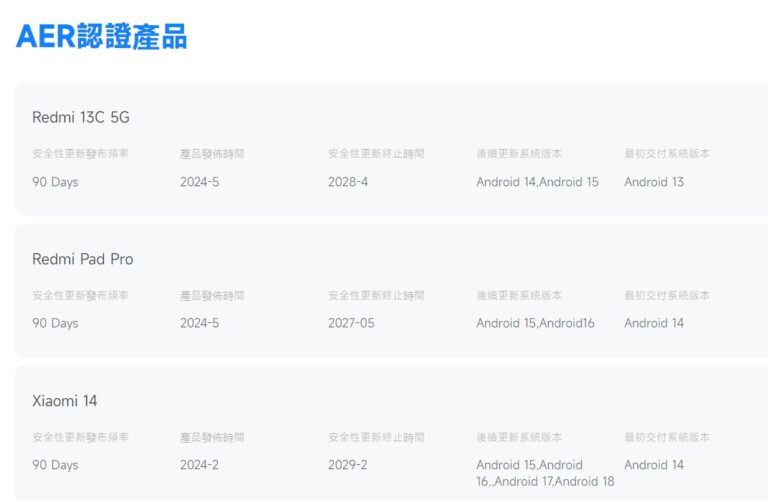Select the Redmi 13C 5G product title
This screenshot has height=500, width=768.
click(81, 118)
